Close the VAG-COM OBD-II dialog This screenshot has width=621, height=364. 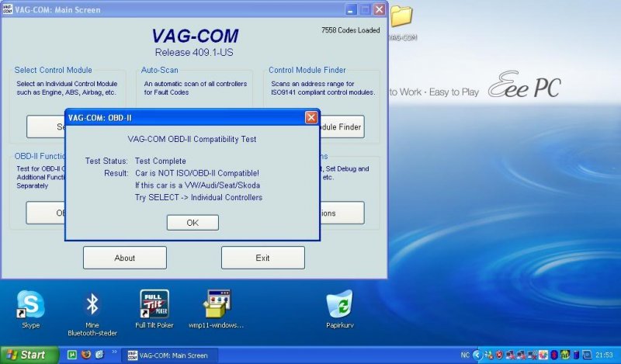(x=311, y=117)
